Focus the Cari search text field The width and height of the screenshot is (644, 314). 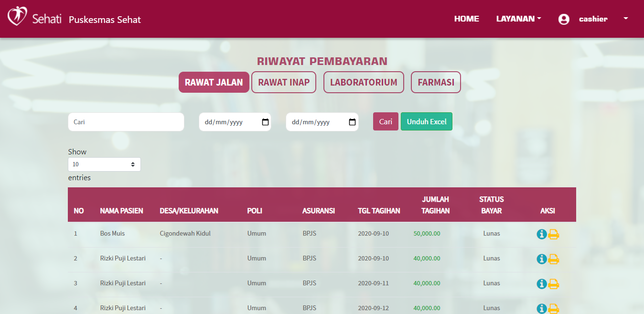pos(126,122)
